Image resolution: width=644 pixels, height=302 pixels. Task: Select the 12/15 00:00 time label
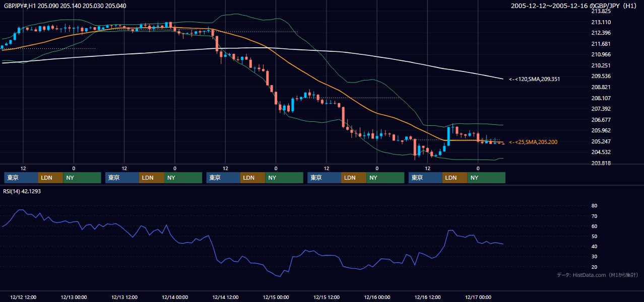click(276, 297)
